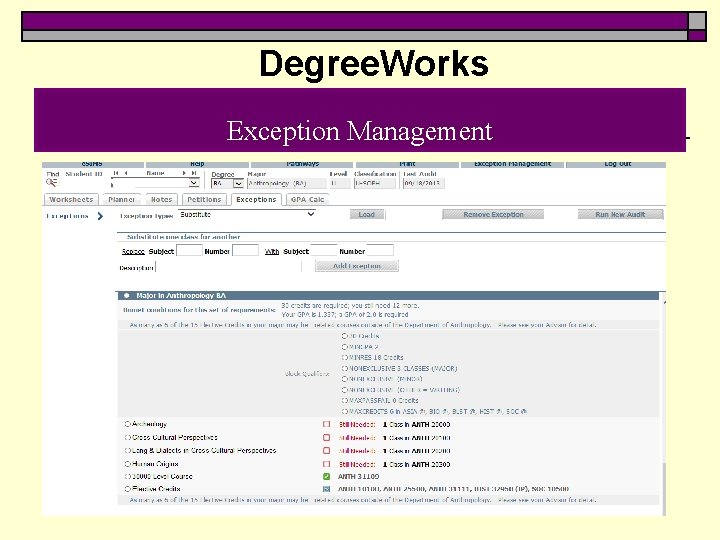Screen dimensions: 720x540
Task: Click Archeology still-needed empty checkbox icon
Action: pyautogui.click(x=326, y=424)
